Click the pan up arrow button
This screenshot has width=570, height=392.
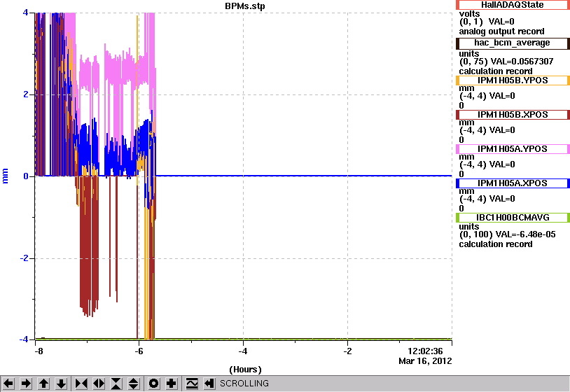coord(43,384)
